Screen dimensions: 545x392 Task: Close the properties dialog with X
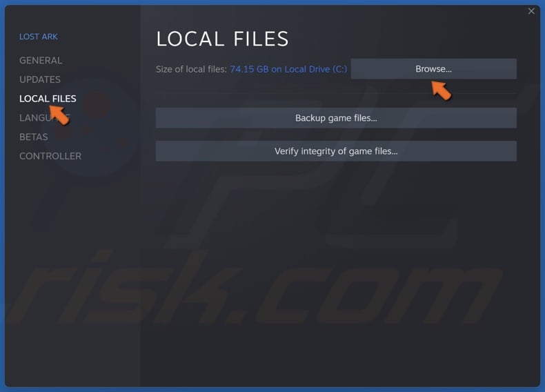pos(531,11)
